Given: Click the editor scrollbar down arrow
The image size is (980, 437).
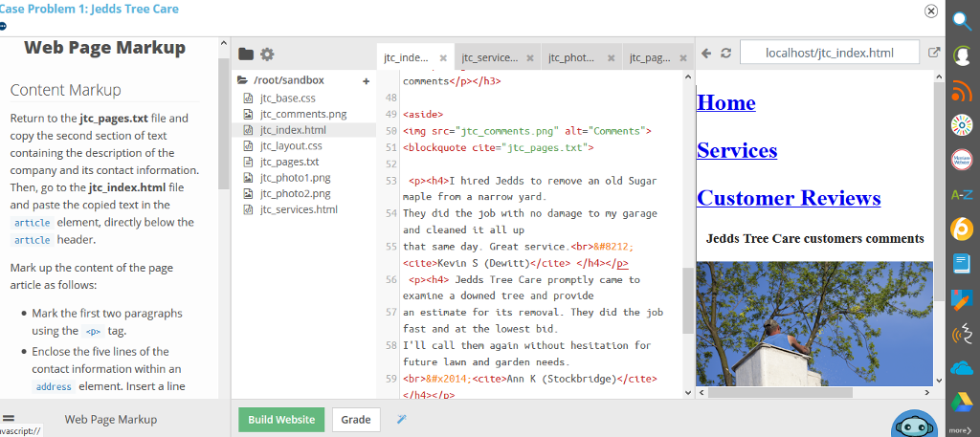Looking at the screenshot, I should pos(688,393).
